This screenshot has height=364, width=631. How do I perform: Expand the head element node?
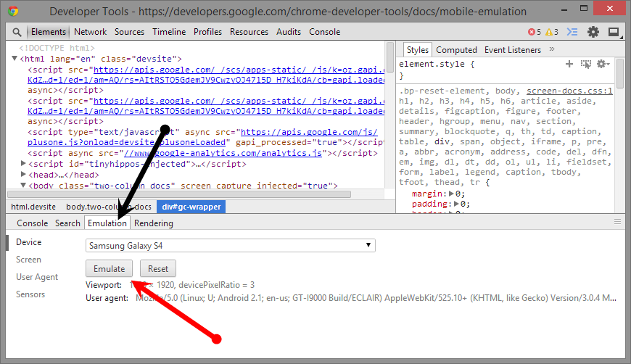23,174
